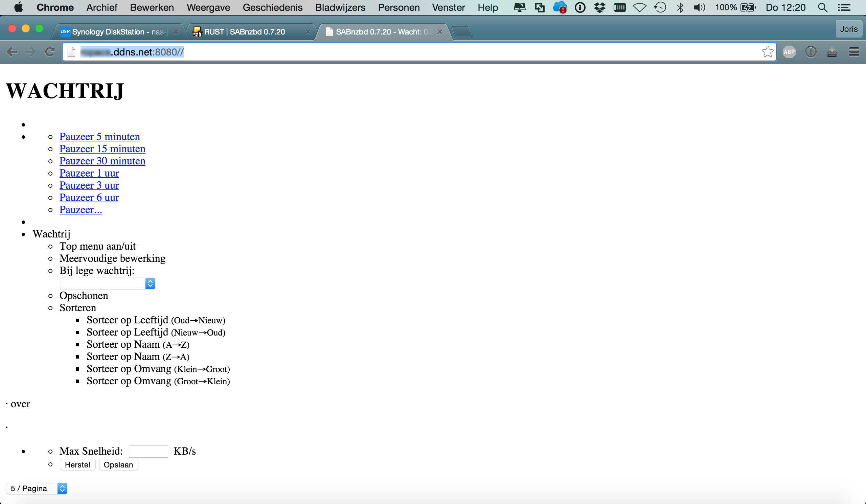The image size is (866, 504).
Task: Open the Time Machine menu bar icon
Action: (660, 7)
